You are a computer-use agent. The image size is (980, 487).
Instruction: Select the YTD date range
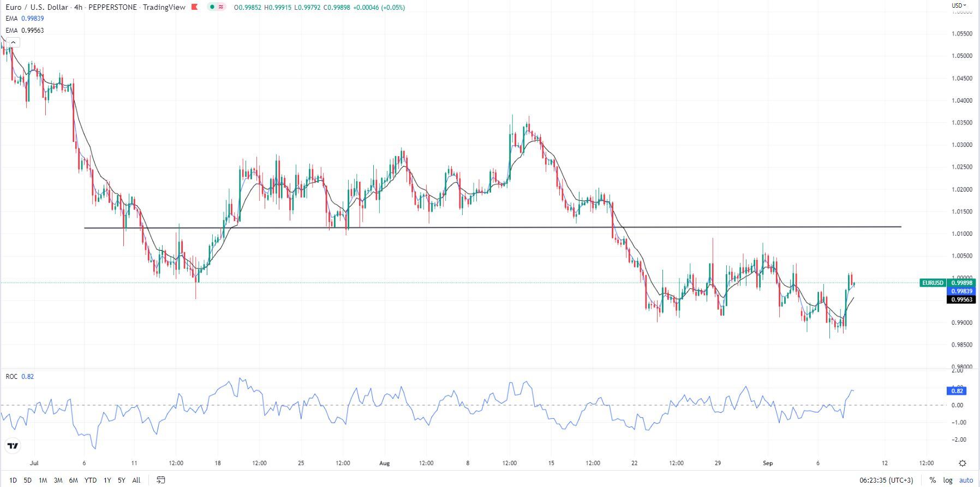coord(91,480)
